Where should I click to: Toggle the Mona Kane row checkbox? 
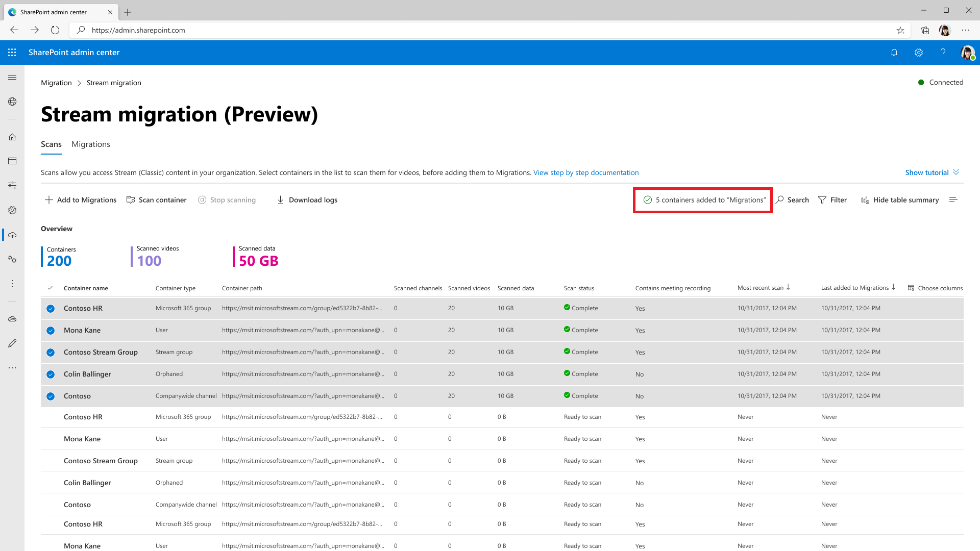(x=51, y=330)
